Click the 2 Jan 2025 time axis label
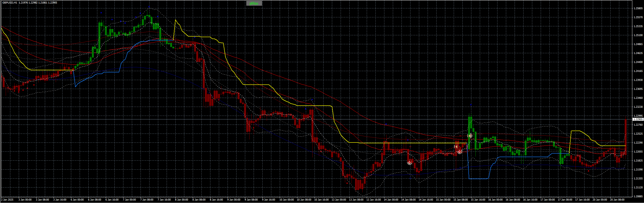 pos(7,200)
